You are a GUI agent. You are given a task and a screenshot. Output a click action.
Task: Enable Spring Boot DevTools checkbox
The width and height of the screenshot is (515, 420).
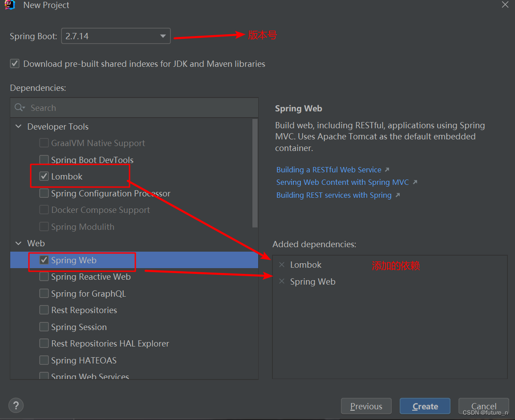[x=44, y=159]
